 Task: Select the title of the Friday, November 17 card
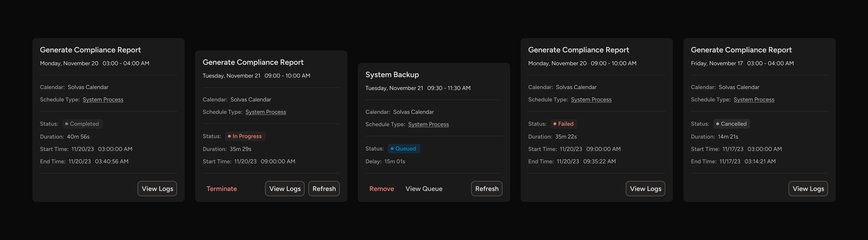tap(741, 50)
